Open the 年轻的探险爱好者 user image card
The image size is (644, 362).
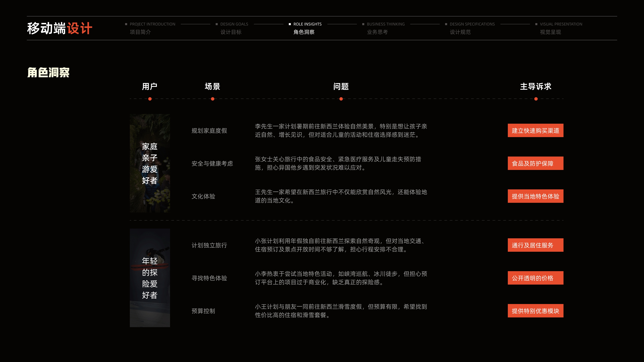tap(150, 278)
